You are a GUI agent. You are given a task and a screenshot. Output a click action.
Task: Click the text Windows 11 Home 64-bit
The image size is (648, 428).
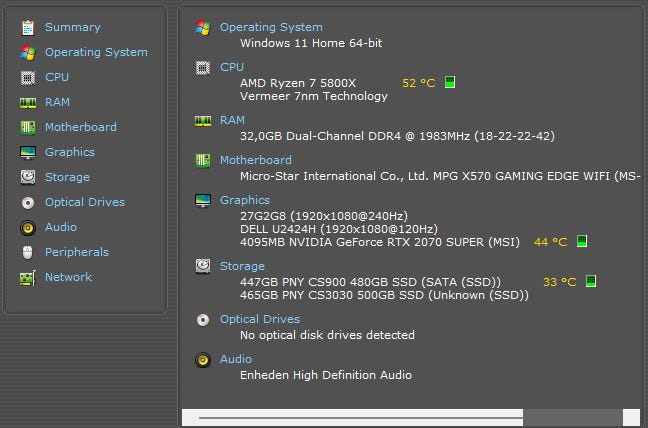(x=311, y=43)
